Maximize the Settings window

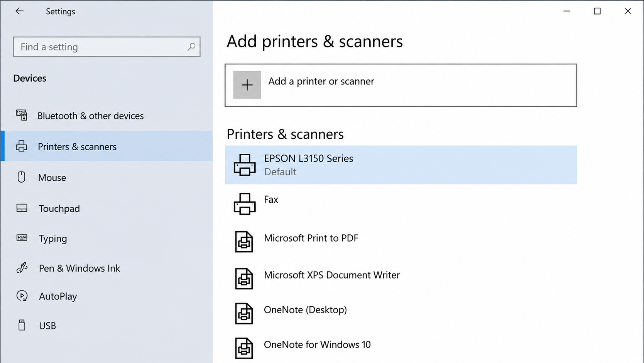[597, 11]
